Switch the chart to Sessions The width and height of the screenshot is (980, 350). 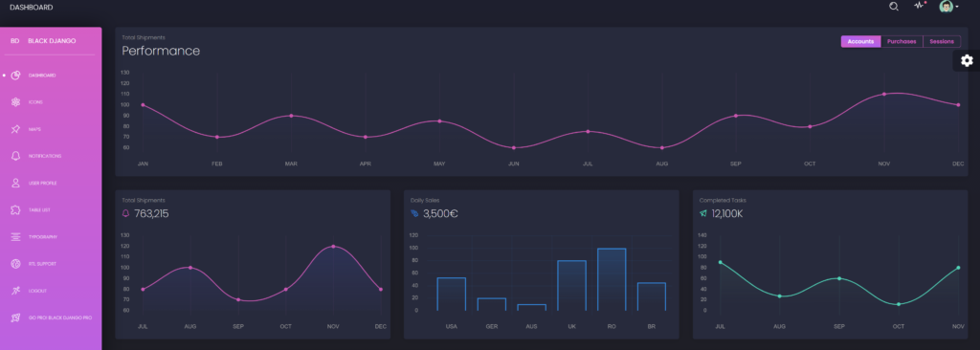point(942,41)
